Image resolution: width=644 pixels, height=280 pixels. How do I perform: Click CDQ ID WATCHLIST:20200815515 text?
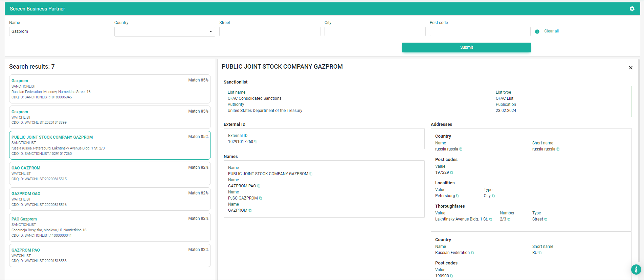pyautogui.click(x=39, y=179)
